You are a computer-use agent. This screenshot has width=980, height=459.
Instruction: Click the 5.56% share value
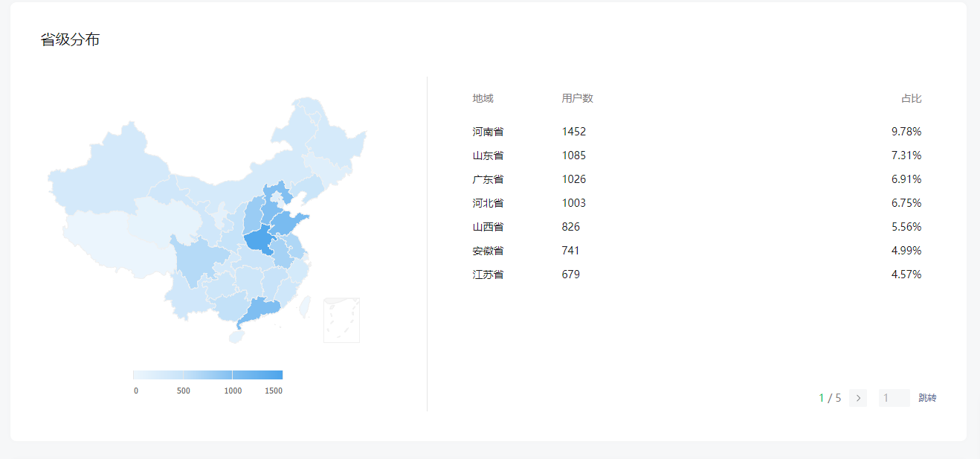[x=906, y=227]
